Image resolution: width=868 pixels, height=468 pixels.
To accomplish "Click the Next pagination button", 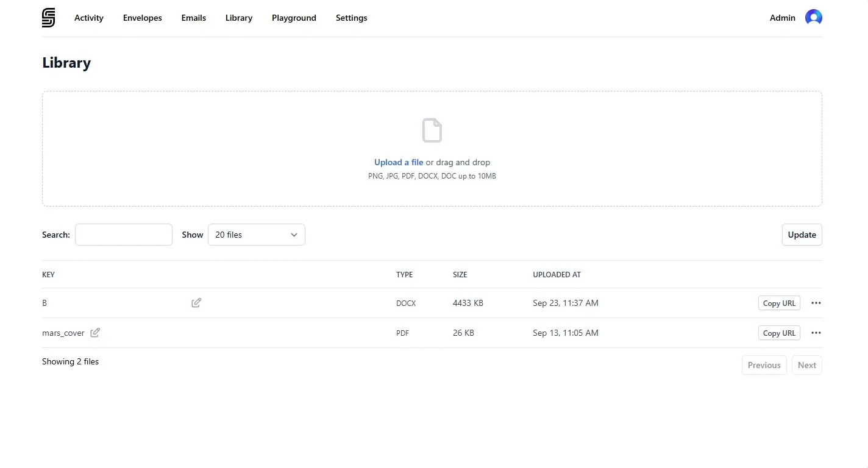I will pyautogui.click(x=806, y=364).
